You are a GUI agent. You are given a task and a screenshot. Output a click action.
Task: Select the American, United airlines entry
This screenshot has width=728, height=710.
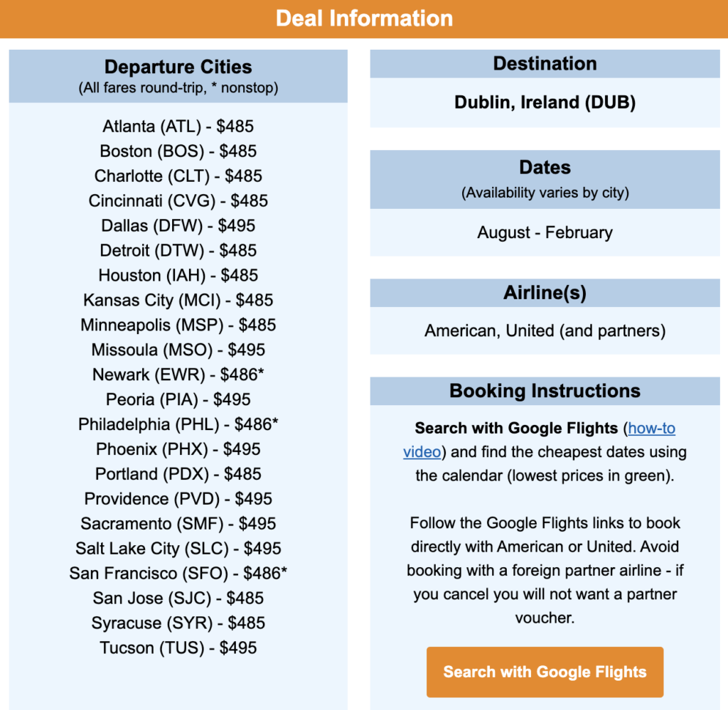[x=545, y=330]
